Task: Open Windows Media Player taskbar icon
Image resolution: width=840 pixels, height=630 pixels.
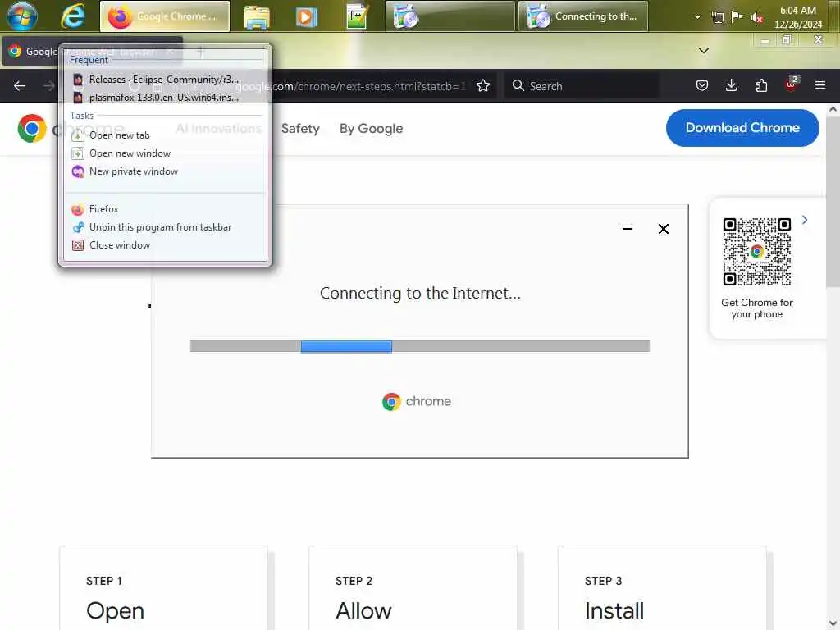Action: click(306, 16)
